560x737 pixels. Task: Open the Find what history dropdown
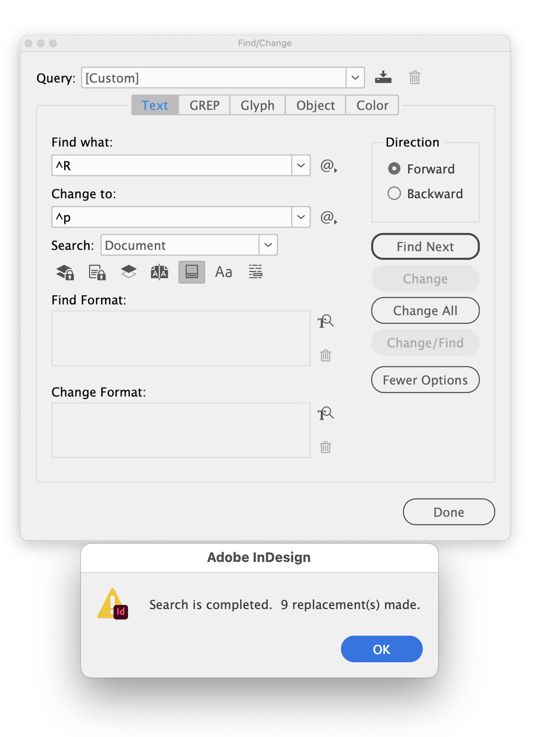pos(301,165)
